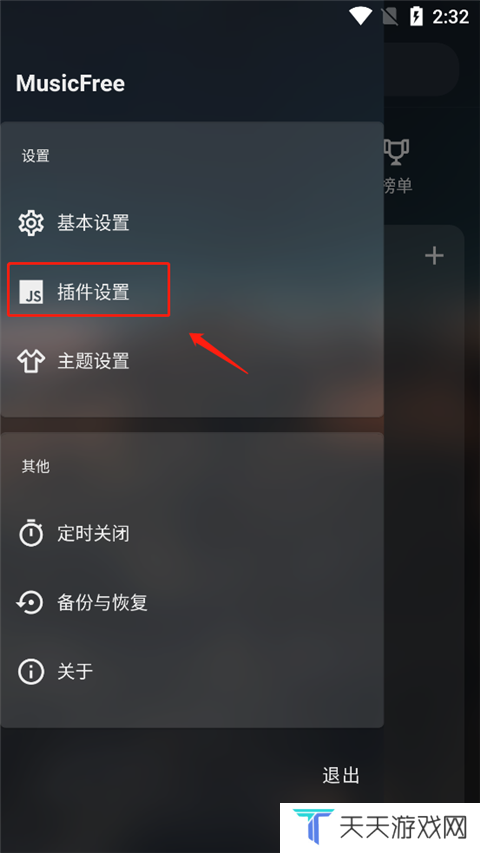Image resolution: width=480 pixels, height=853 pixels.
Task: Tap the Wi-Fi status bar icon
Action: pyautogui.click(x=360, y=16)
